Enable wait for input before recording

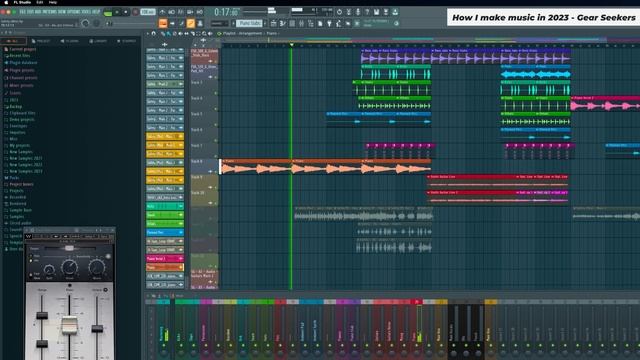[x=171, y=12]
